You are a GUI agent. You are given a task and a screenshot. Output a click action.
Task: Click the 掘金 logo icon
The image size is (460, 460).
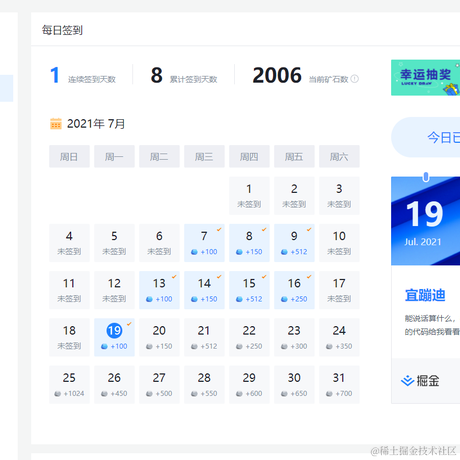point(407,380)
